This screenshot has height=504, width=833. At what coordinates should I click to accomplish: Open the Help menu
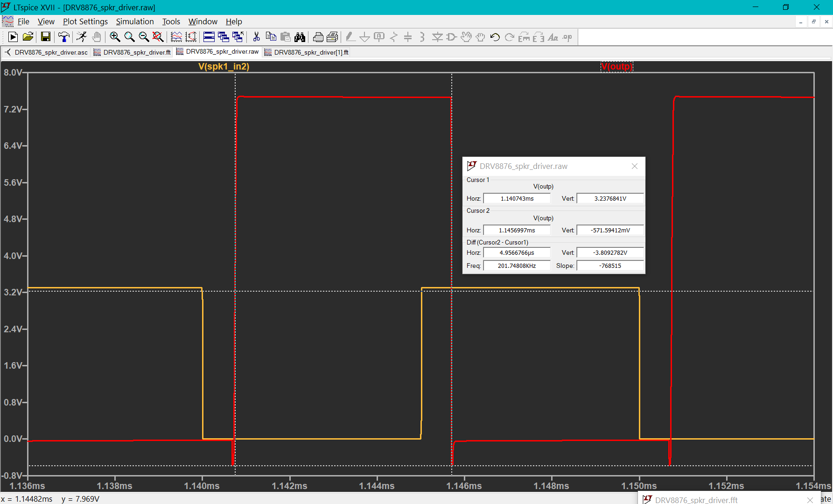234,21
